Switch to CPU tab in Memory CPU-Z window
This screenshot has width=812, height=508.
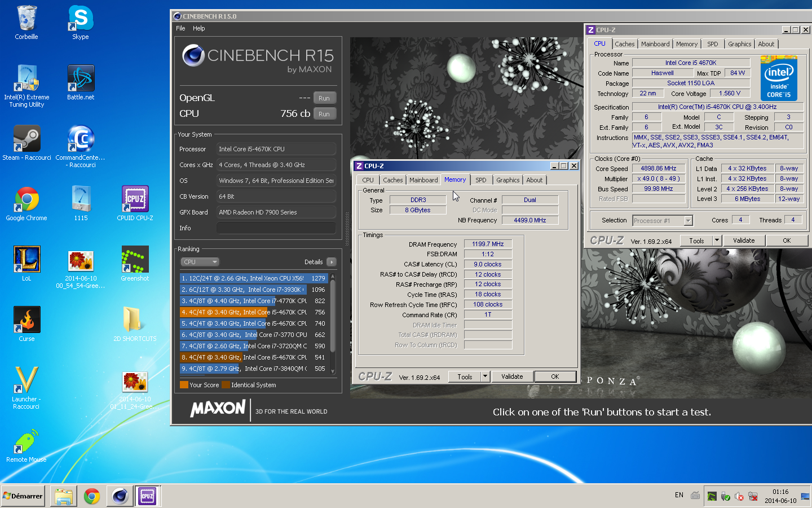click(x=368, y=180)
